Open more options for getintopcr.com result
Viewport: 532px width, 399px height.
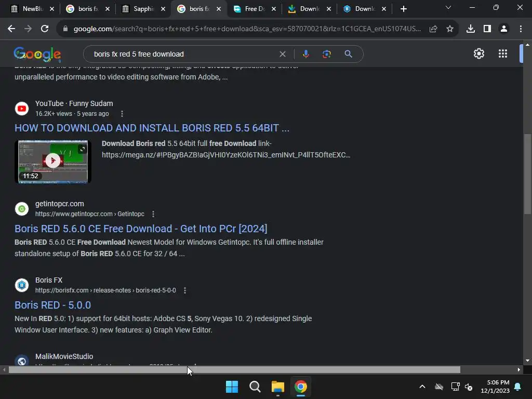(153, 214)
